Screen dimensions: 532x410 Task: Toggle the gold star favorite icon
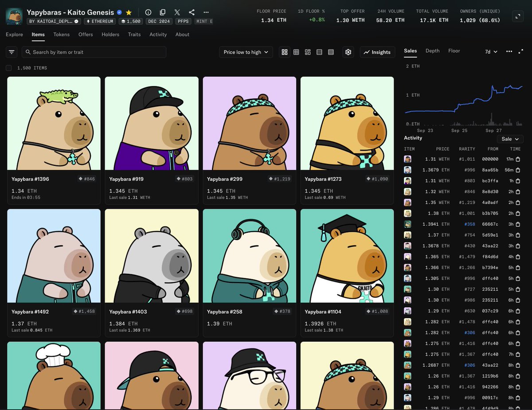[129, 12]
